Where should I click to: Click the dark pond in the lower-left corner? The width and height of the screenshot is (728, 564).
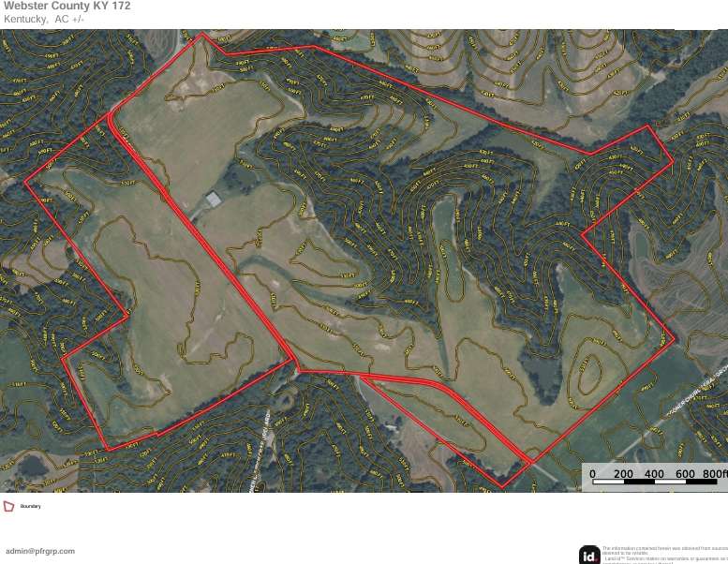[32, 466]
